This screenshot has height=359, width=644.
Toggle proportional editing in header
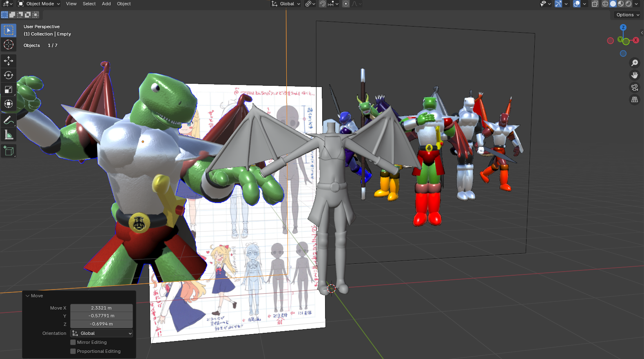point(346,4)
